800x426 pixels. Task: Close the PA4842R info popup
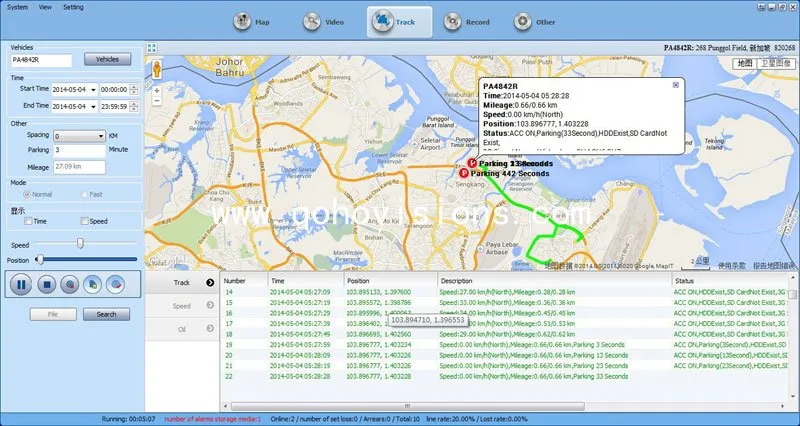pos(675,84)
